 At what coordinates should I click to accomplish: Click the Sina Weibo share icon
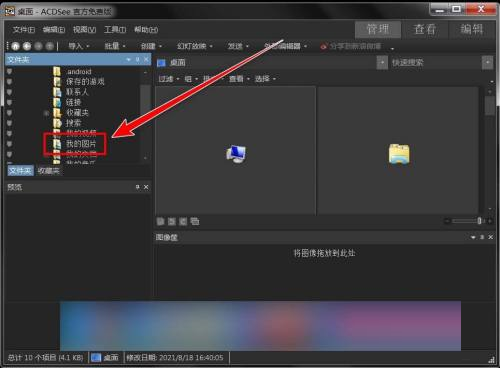coord(323,46)
